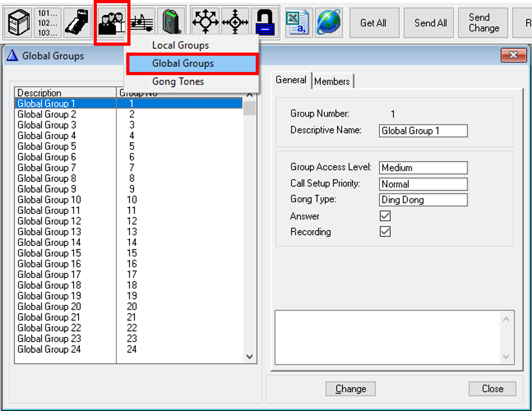Image resolution: width=532 pixels, height=411 pixels.
Task: Select Global Group 18 row
Action: (129, 285)
